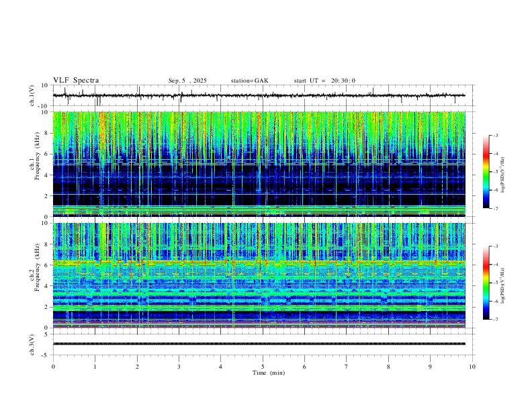Screen dimensions: 532x411
Task: Click the "7" minute tick on the time axis
Action: [347, 367]
